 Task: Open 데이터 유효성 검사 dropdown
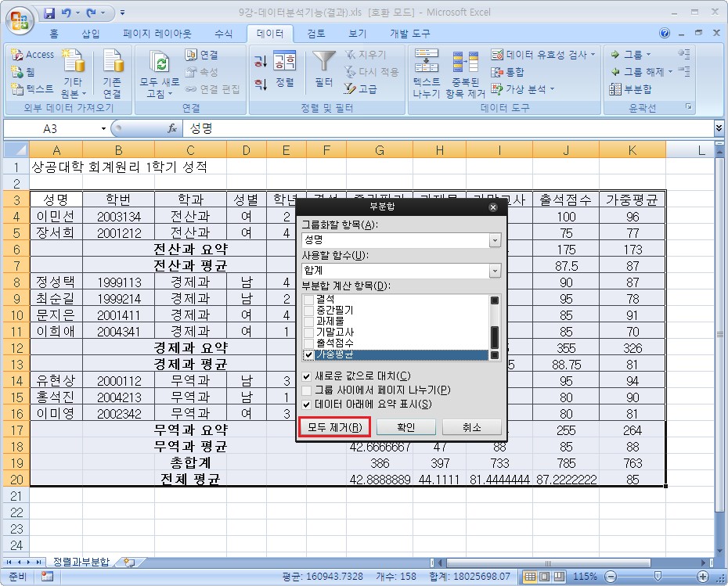tap(593, 55)
